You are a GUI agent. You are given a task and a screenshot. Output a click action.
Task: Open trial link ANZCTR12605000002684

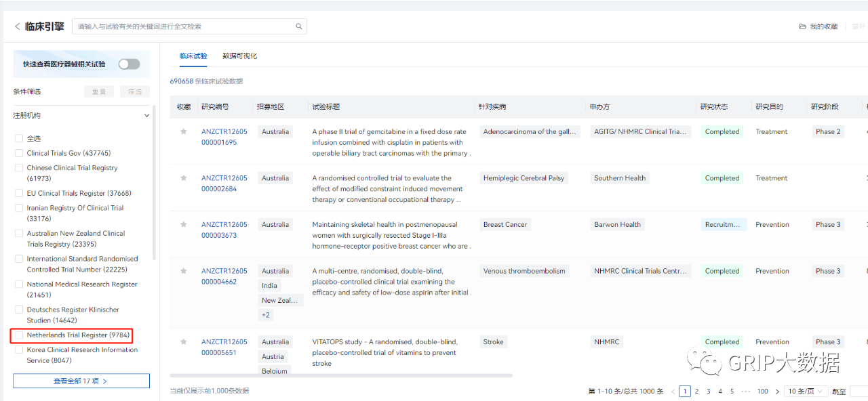[x=224, y=184]
